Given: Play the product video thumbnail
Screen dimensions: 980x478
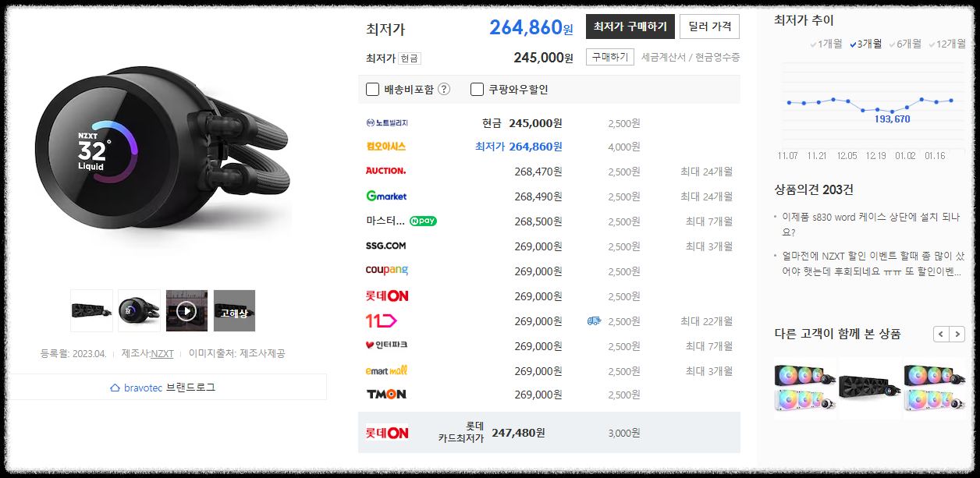Looking at the screenshot, I should click(186, 310).
